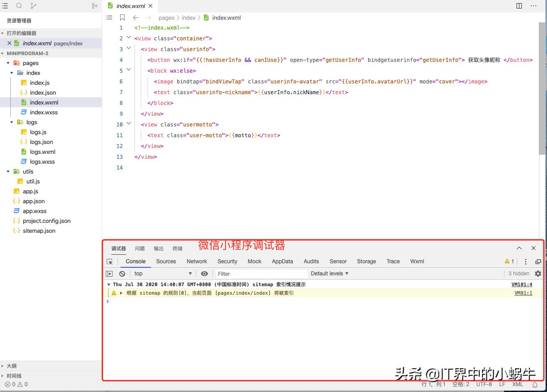Open project.config.json file
This screenshot has height=392, width=547.
pos(47,221)
